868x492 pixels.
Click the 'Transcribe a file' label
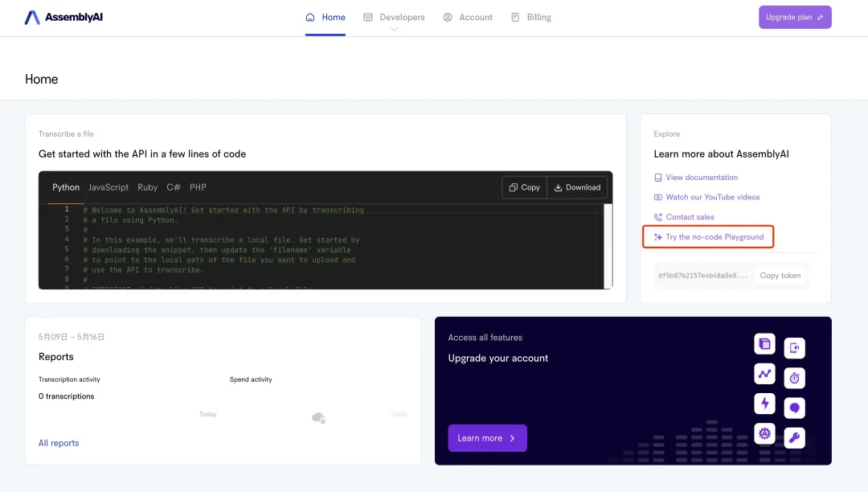pyautogui.click(x=66, y=134)
